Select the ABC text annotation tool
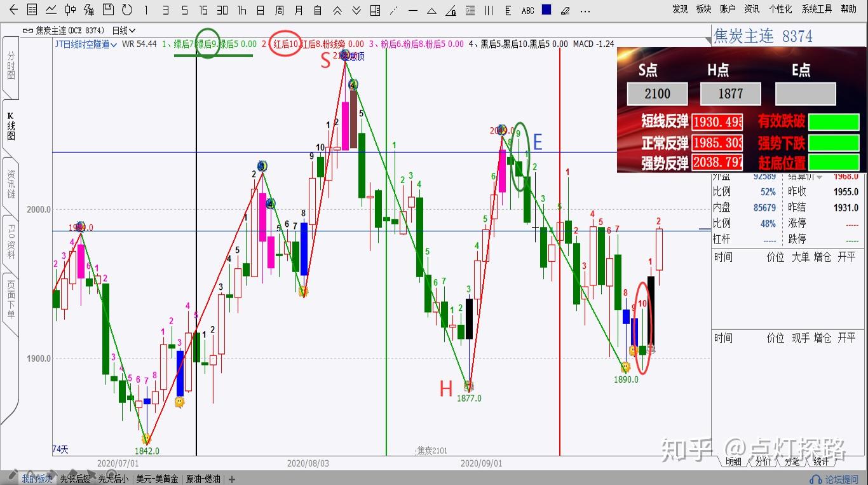 tap(527, 10)
